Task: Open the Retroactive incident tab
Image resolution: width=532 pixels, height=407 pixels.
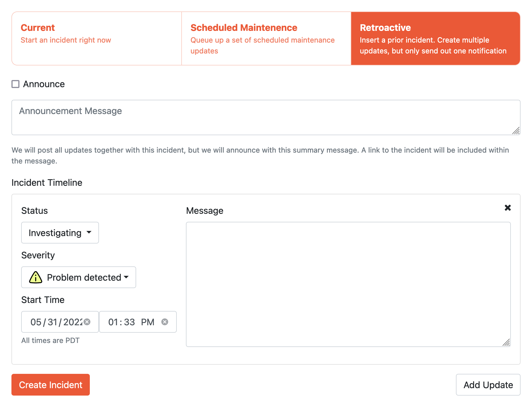Action: click(435, 38)
